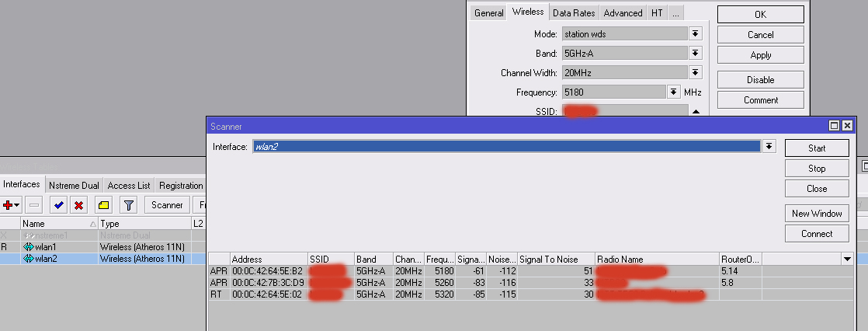Image resolution: width=868 pixels, height=331 pixels.
Task: Switch to the Data Rates tab
Action: coord(574,12)
